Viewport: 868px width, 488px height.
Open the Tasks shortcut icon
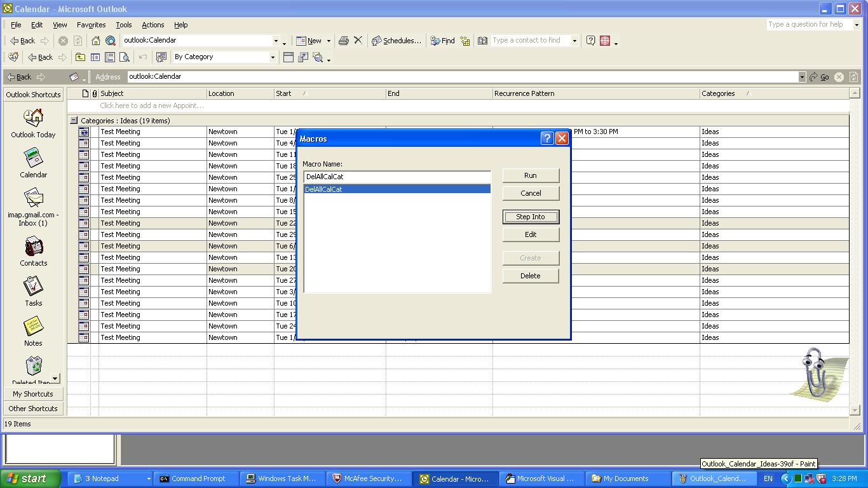[x=33, y=287]
